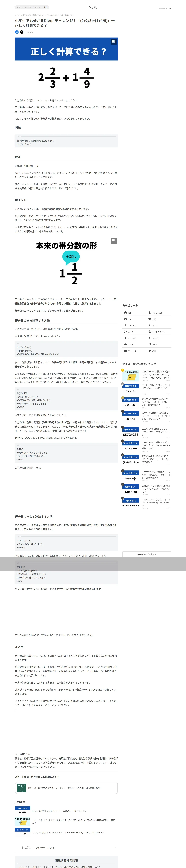This screenshot has width=186, height=868.
Task: Share the article on X
Action: click(x=22, y=32)
